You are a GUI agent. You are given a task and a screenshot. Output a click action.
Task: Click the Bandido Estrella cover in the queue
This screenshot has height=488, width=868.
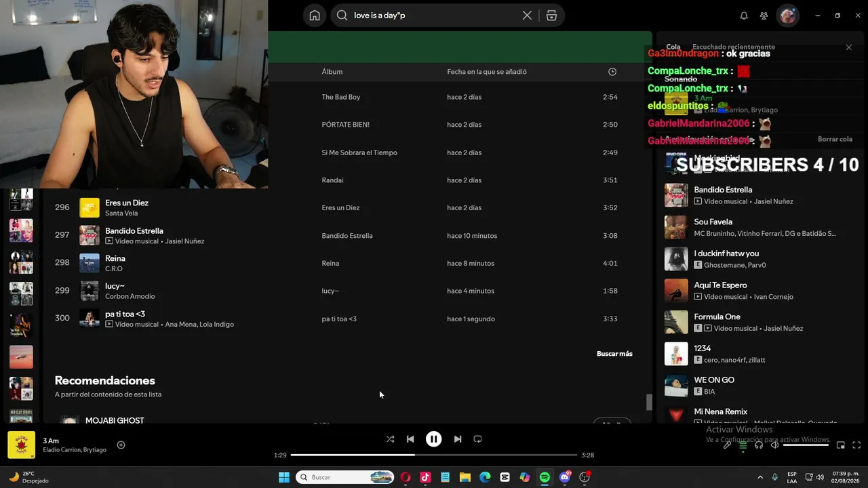coord(676,195)
